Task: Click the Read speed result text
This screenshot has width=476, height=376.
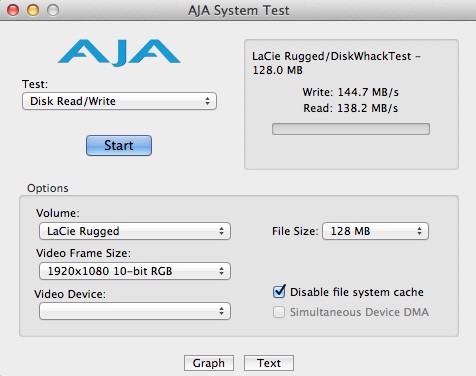Action: 351,108
